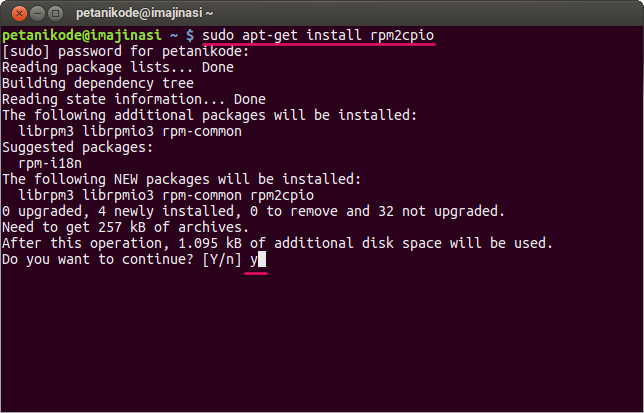Click the 'Reading state information' line
Image resolution: width=644 pixels, height=413 pixels.
point(133,99)
